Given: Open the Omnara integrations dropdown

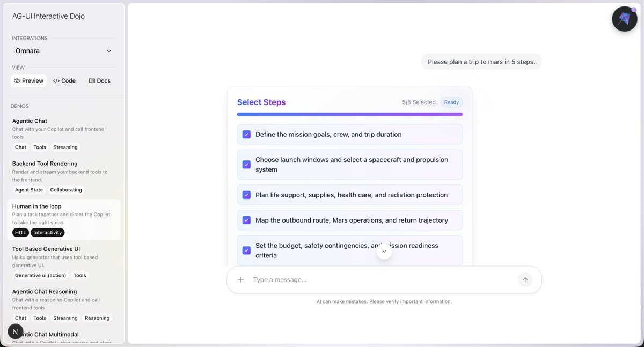Looking at the screenshot, I should pos(64,51).
